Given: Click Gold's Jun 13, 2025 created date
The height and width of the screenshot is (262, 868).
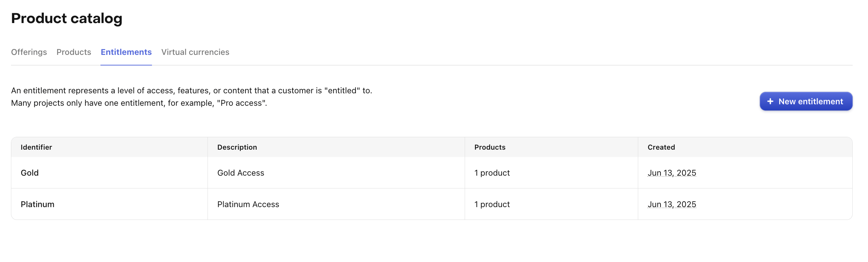Looking at the screenshot, I should point(672,173).
